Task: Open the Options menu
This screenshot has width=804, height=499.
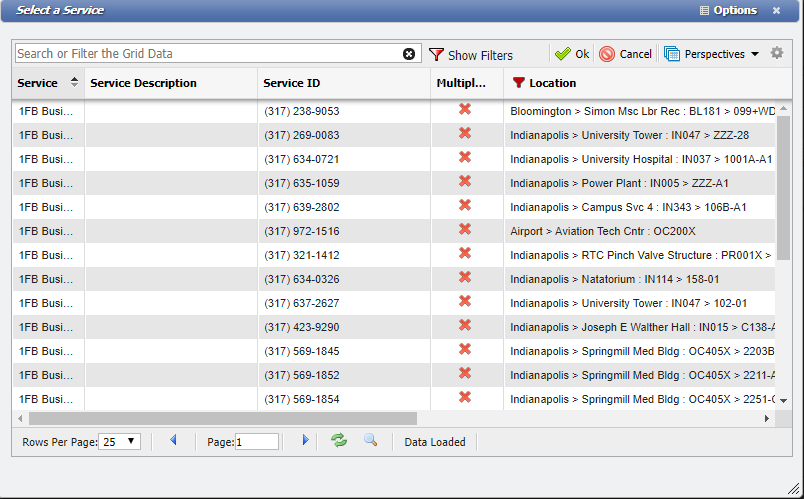Action: click(728, 10)
